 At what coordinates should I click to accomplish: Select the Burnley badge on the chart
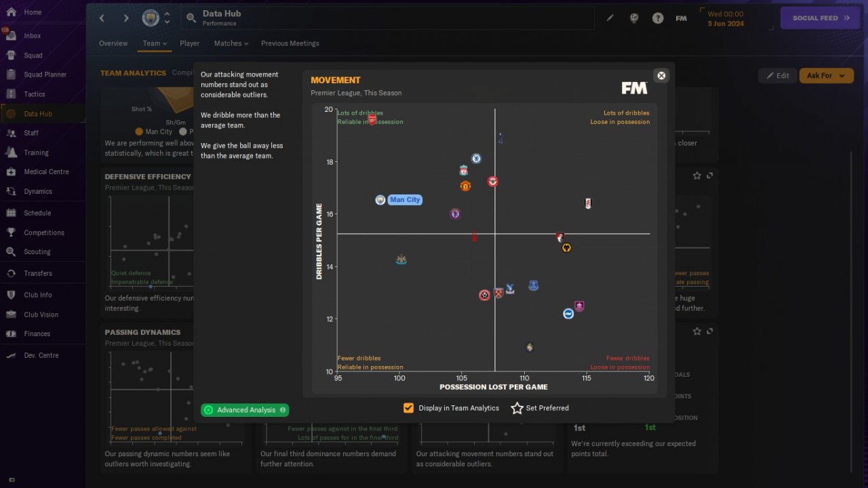pos(579,306)
